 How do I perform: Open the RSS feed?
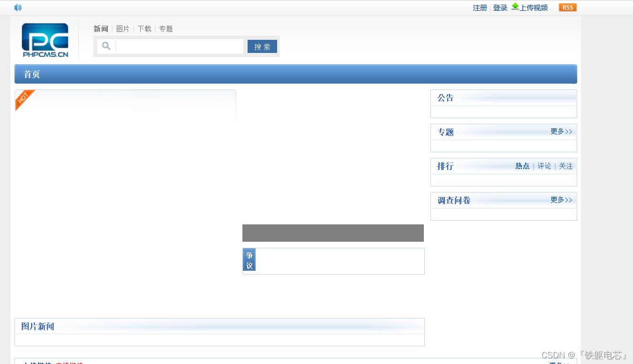tap(567, 7)
